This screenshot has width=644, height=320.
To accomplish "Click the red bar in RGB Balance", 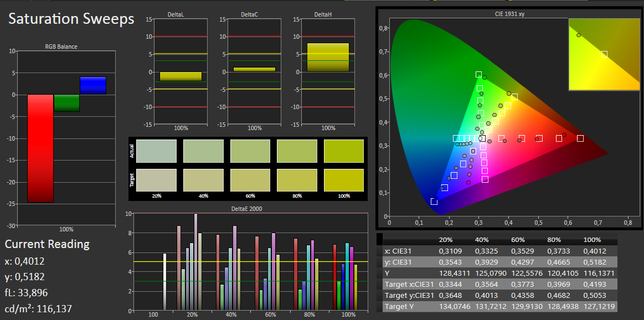I will tap(40, 148).
